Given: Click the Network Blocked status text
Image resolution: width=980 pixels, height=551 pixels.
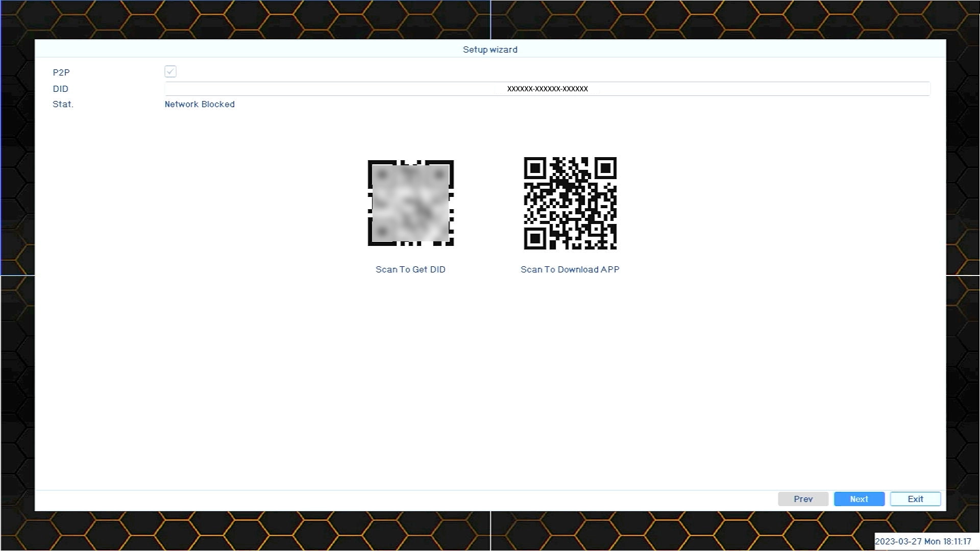Looking at the screenshot, I should coord(200,104).
